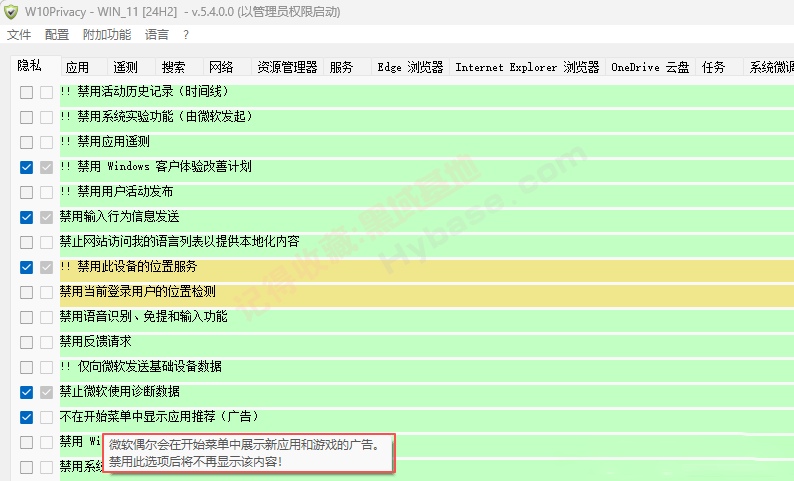Image resolution: width=794 pixels, height=481 pixels.
Task: Open the ? help menu
Action: coord(186,34)
